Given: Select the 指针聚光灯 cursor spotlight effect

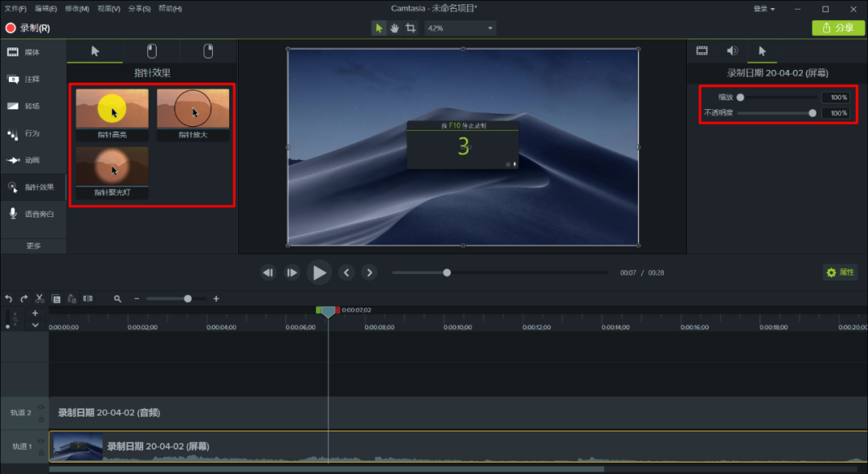Looking at the screenshot, I should [113, 173].
